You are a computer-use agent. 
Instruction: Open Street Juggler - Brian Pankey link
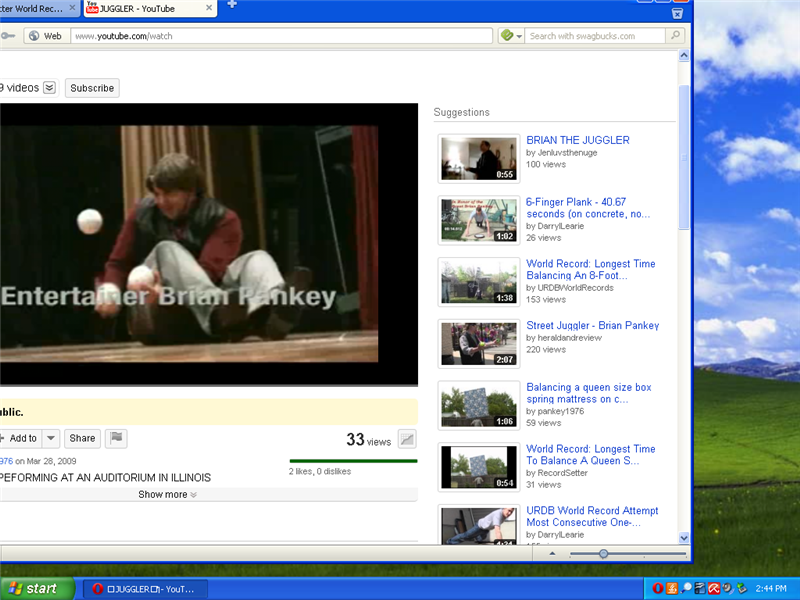pos(592,326)
